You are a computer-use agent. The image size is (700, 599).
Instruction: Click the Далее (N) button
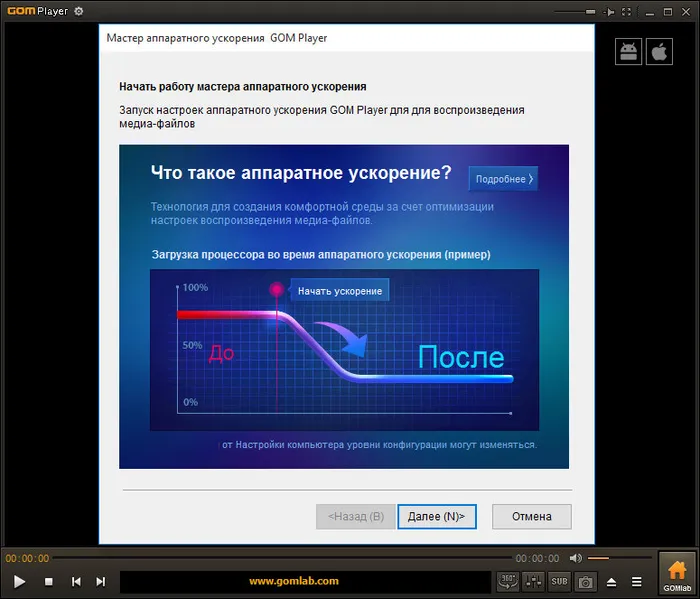click(x=437, y=516)
